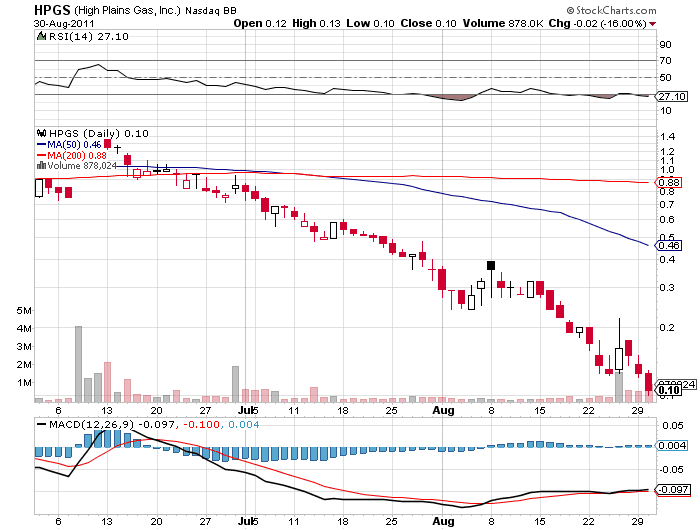Click the Low 0.10 value
This screenshot has width=700, height=530.
click(370, 23)
